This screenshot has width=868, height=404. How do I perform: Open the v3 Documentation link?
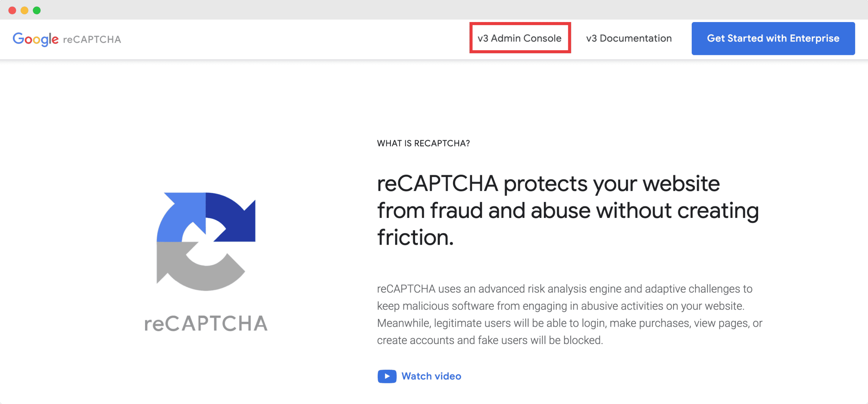[629, 38]
